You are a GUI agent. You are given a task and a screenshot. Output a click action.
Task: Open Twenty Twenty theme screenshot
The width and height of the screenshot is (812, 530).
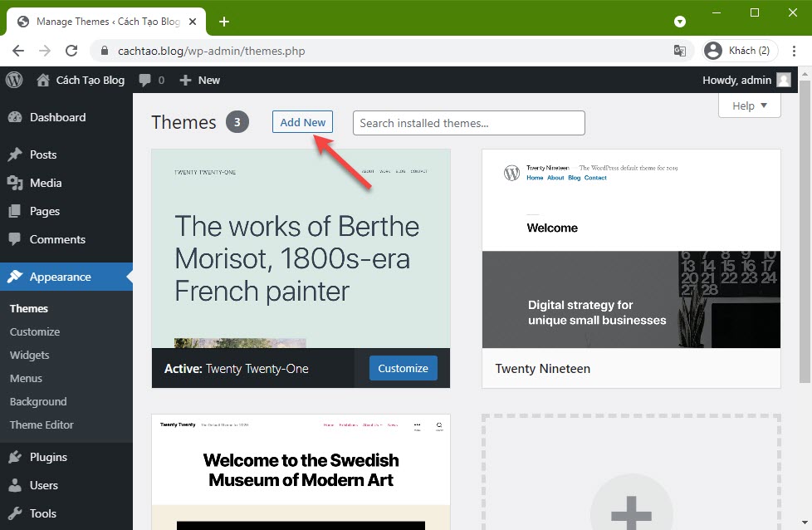coord(301,472)
